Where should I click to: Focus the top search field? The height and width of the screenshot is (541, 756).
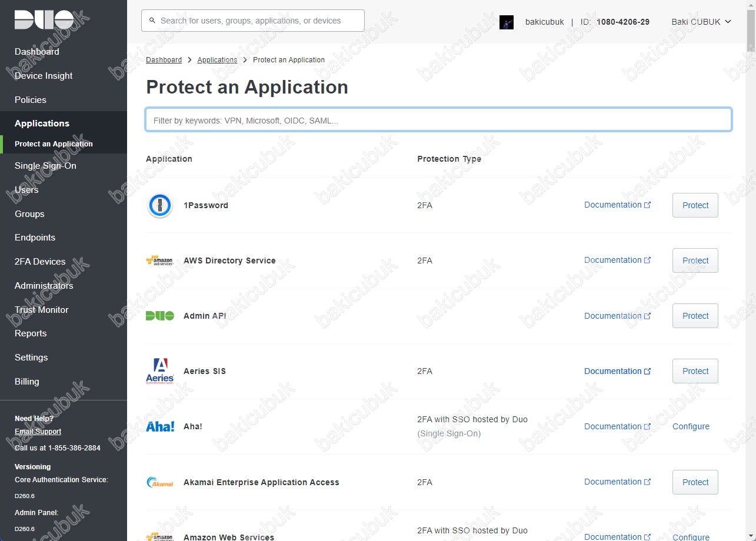(x=253, y=21)
